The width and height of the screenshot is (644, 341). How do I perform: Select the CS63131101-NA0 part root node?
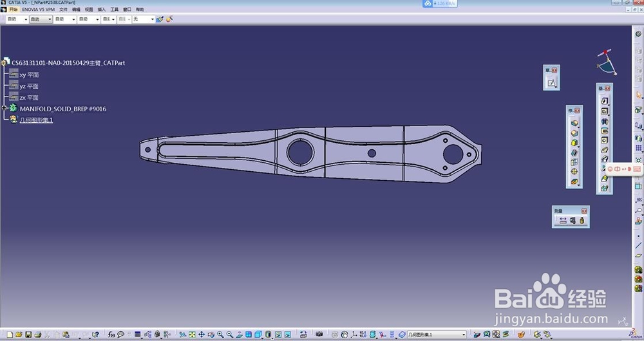pyautogui.click(x=68, y=63)
